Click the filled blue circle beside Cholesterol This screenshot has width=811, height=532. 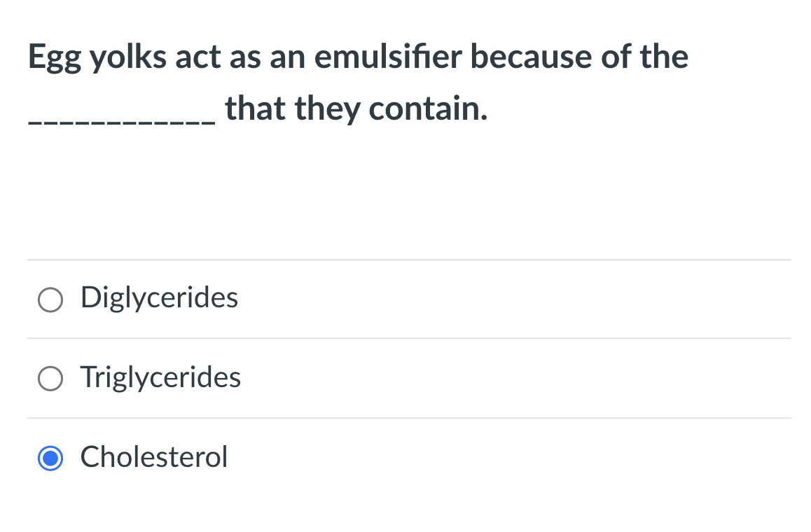click(x=50, y=458)
